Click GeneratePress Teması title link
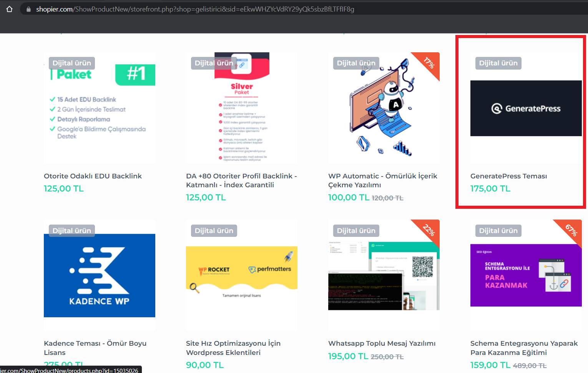The height and width of the screenshot is (373, 588). click(x=508, y=176)
